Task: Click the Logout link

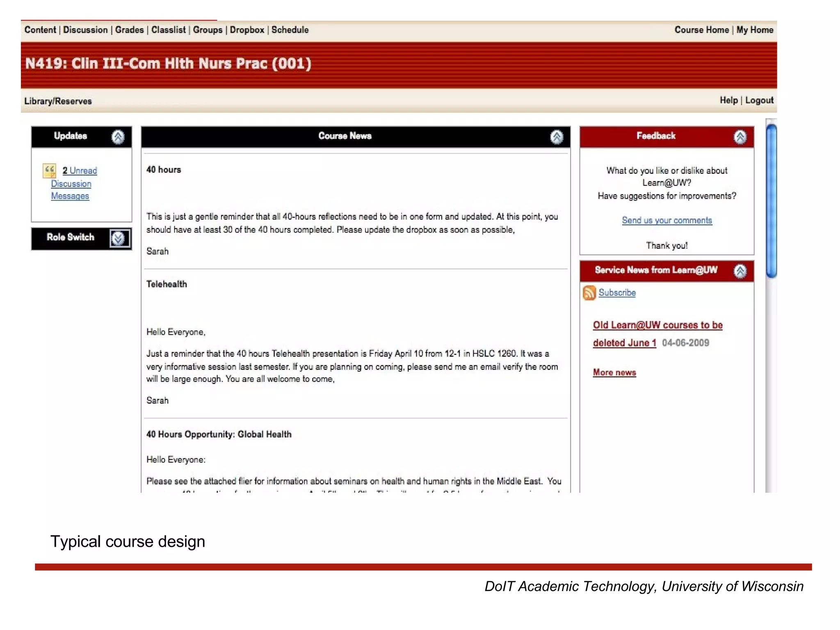Action: click(759, 100)
